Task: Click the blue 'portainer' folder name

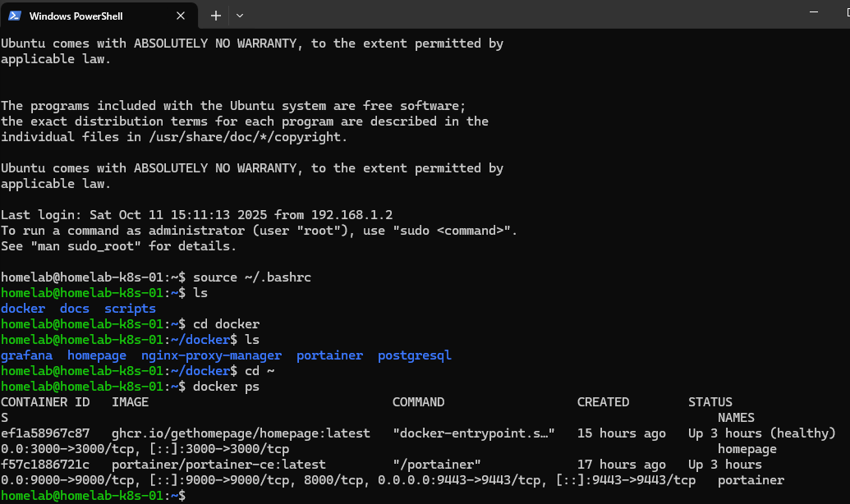Action: pos(329,355)
